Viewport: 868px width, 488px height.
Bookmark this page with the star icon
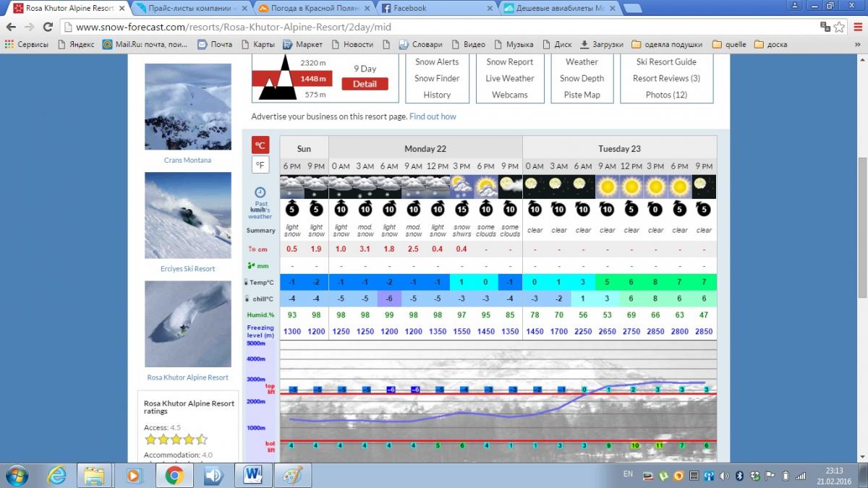[839, 27]
